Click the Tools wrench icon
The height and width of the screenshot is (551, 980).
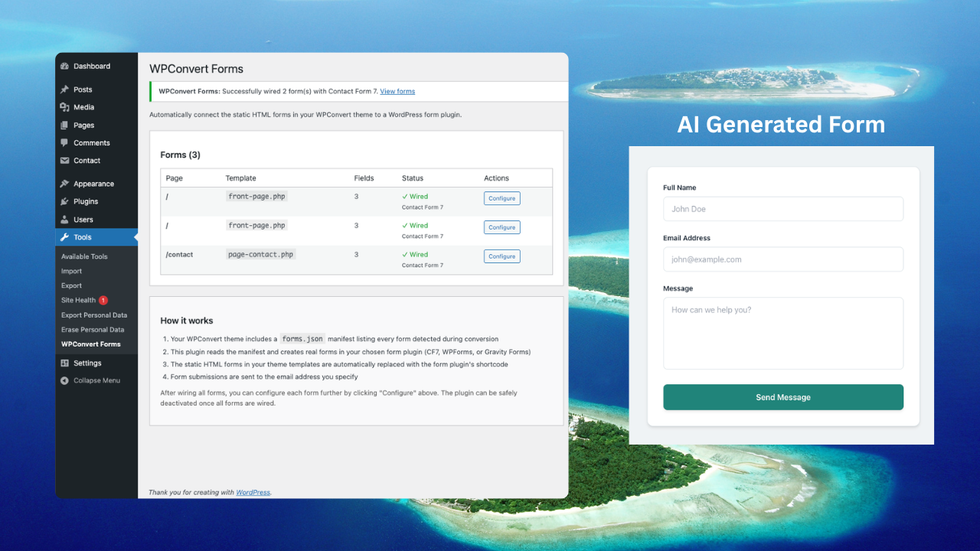click(65, 237)
